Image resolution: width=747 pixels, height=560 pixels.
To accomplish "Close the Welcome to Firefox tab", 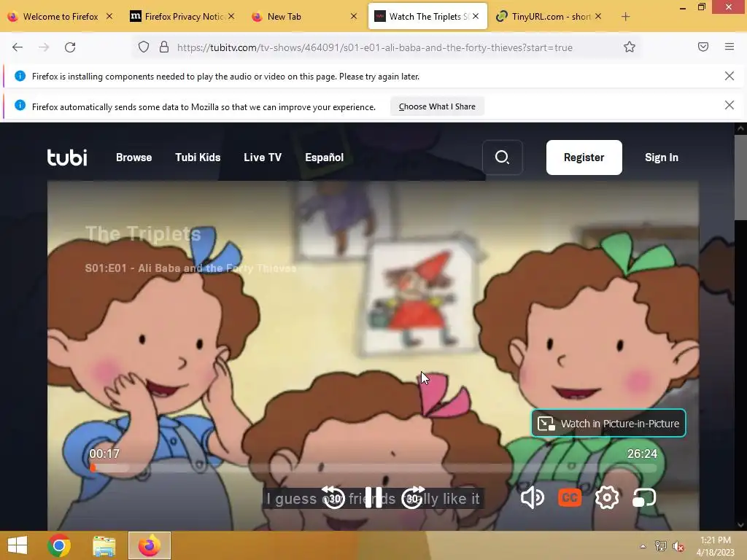I will tap(109, 17).
